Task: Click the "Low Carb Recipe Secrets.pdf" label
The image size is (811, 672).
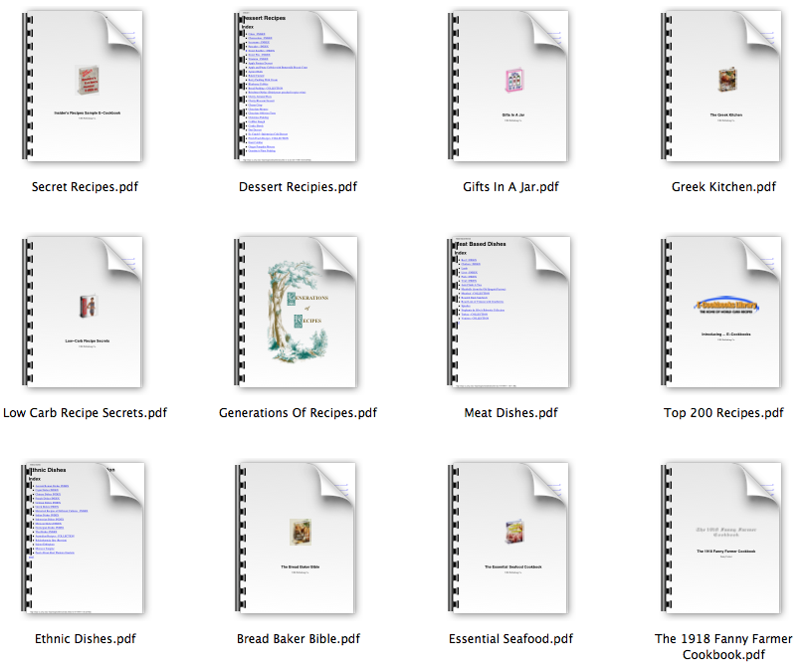Action: [x=85, y=413]
